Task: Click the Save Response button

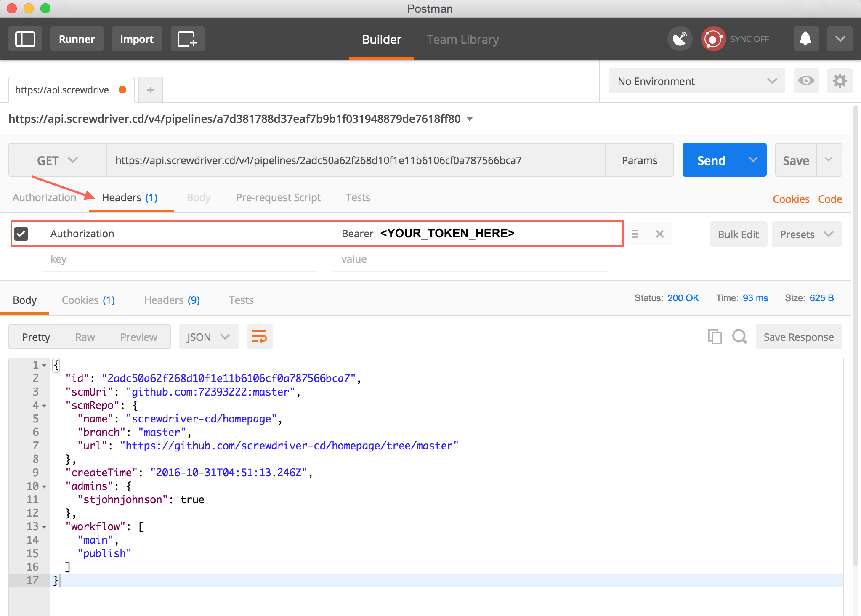Action: coord(798,337)
